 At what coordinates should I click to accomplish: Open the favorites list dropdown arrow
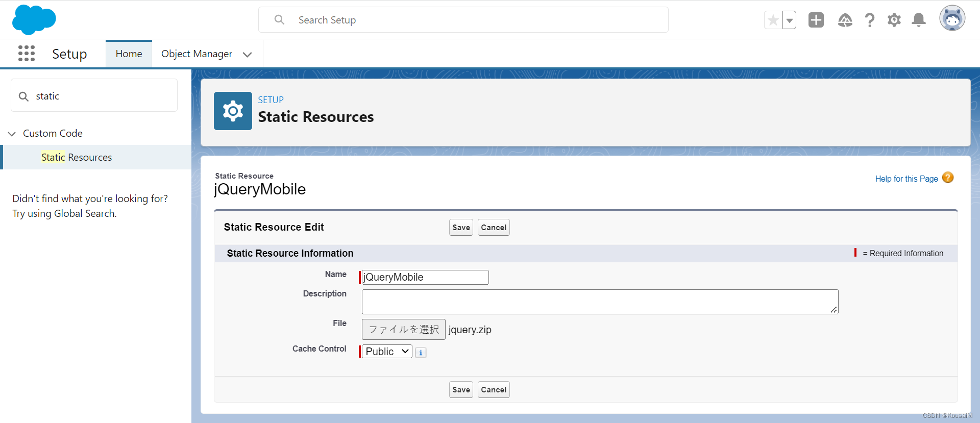tap(789, 20)
